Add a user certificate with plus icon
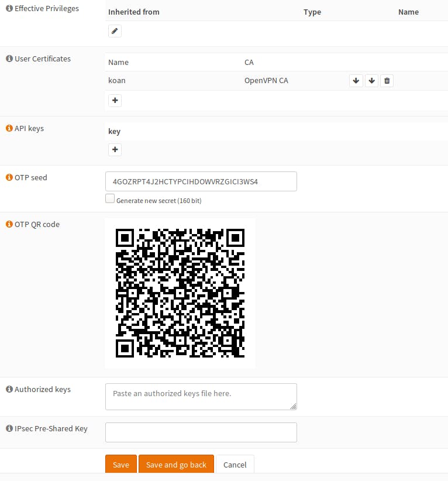448x481 pixels. coord(115,100)
